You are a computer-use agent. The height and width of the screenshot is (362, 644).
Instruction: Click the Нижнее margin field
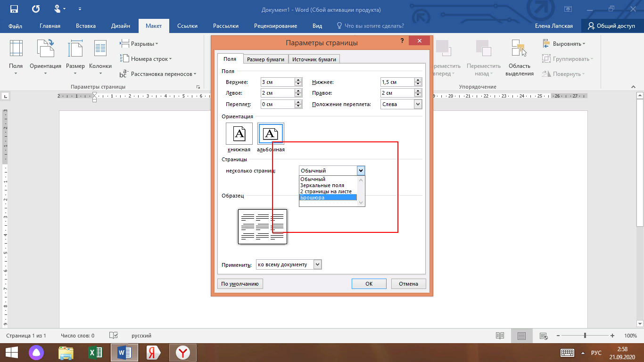(397, 82)
